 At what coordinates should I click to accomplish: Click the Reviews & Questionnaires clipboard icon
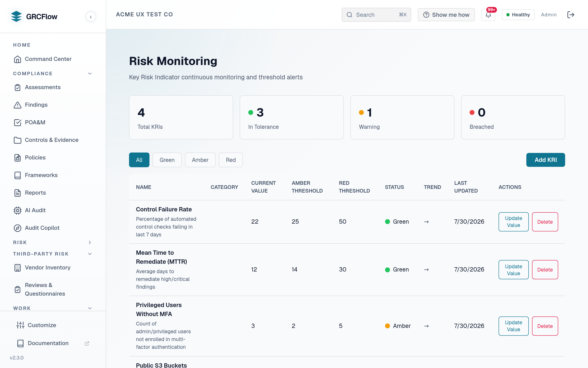coord(18,289)
